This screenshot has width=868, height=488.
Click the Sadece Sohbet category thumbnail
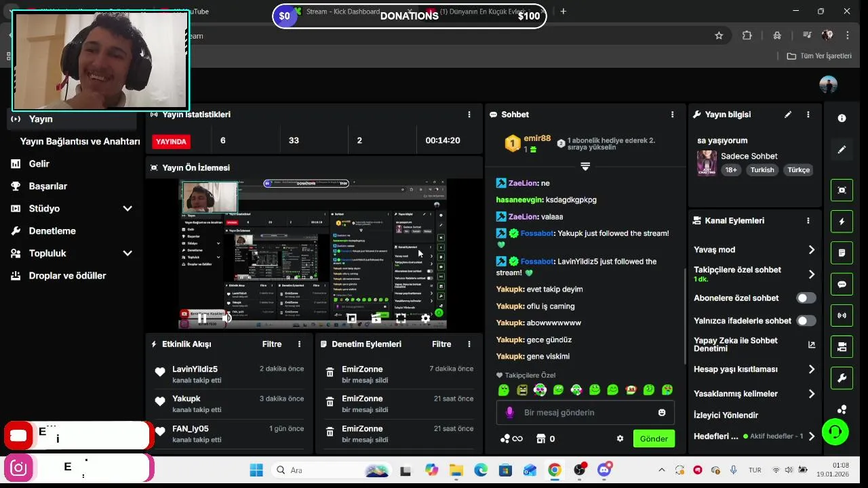tap(707, 163)
